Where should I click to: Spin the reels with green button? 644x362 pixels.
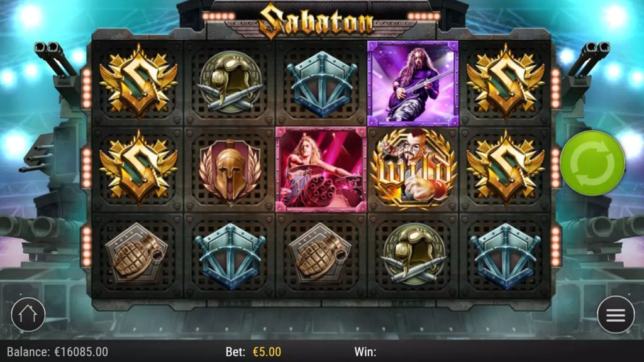coord(592,163)
